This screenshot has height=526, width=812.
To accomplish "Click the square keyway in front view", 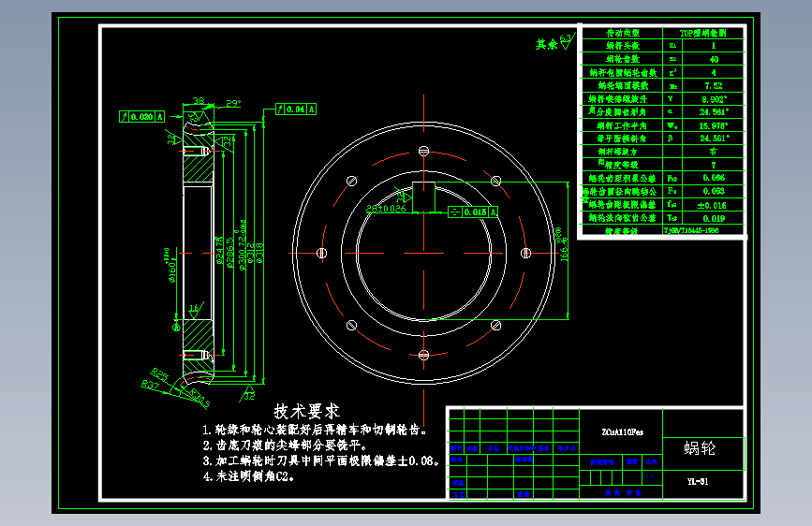I will coord(423,197).
